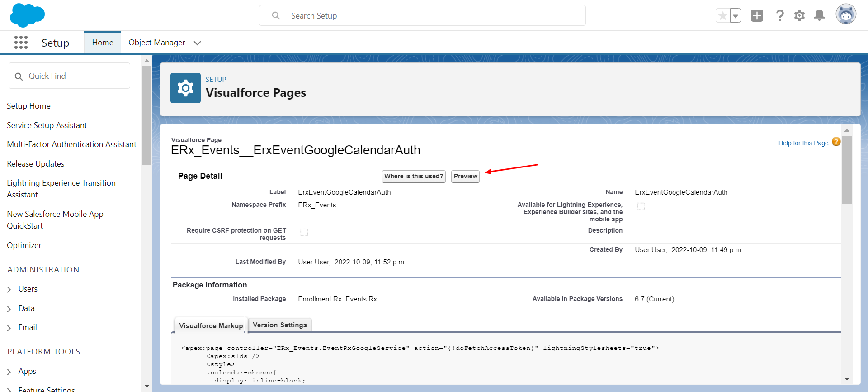Expand the Apps section in sidebar

point(9,372)
